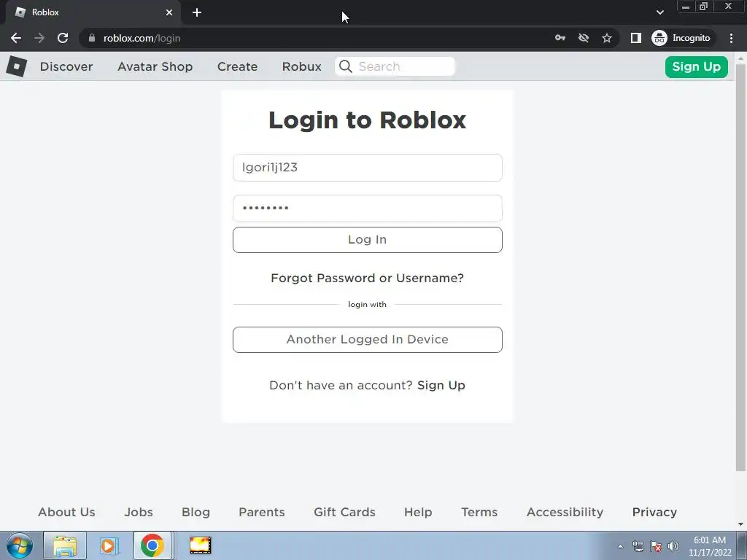Click Another Logged In Device button

(368, 340)
